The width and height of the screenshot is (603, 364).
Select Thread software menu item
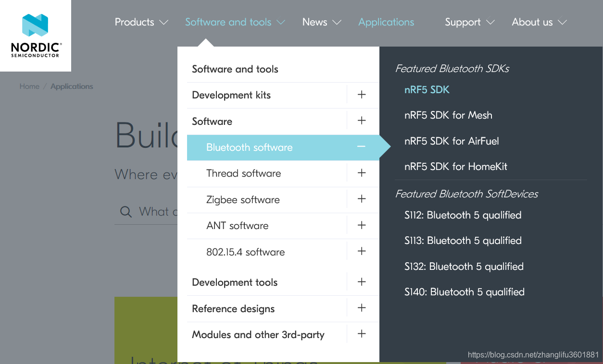pos(244,173)
